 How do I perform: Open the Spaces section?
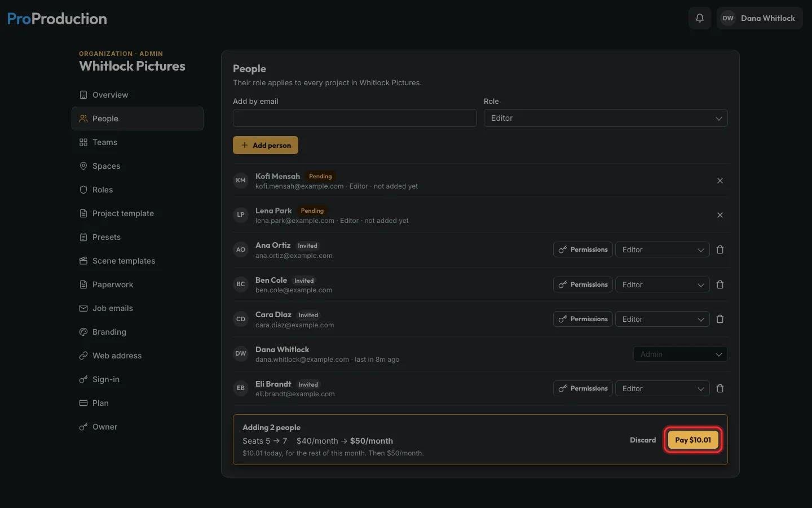138,166
